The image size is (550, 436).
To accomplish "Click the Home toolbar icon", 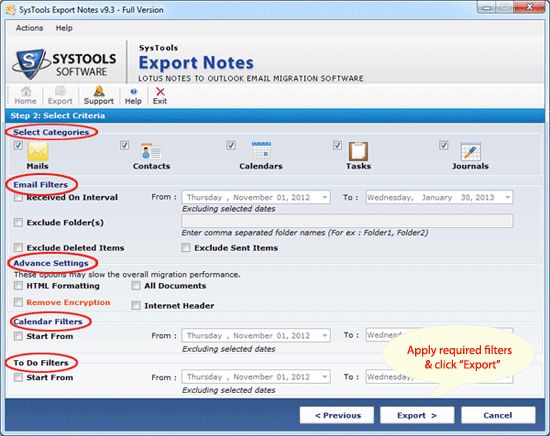I will (x=25, y=96).
